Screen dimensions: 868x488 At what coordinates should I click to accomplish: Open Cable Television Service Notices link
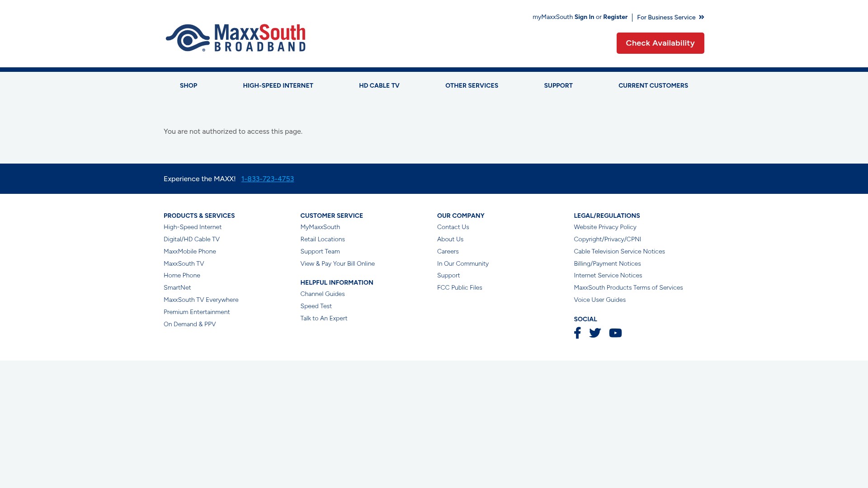pyautogui.click(x=619, y=252)
